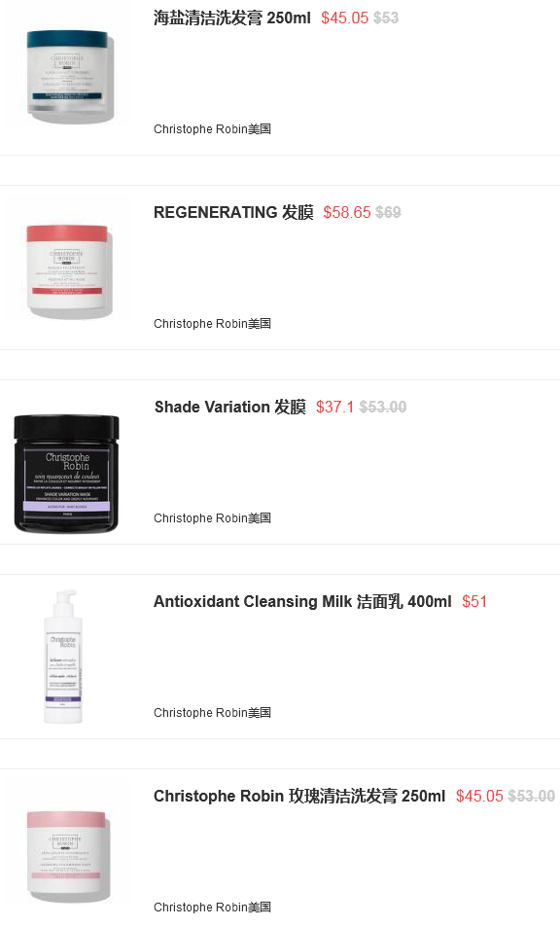
Task: Click the REGENERATING 发膜 product title
Action: click(x=233, y=212)
